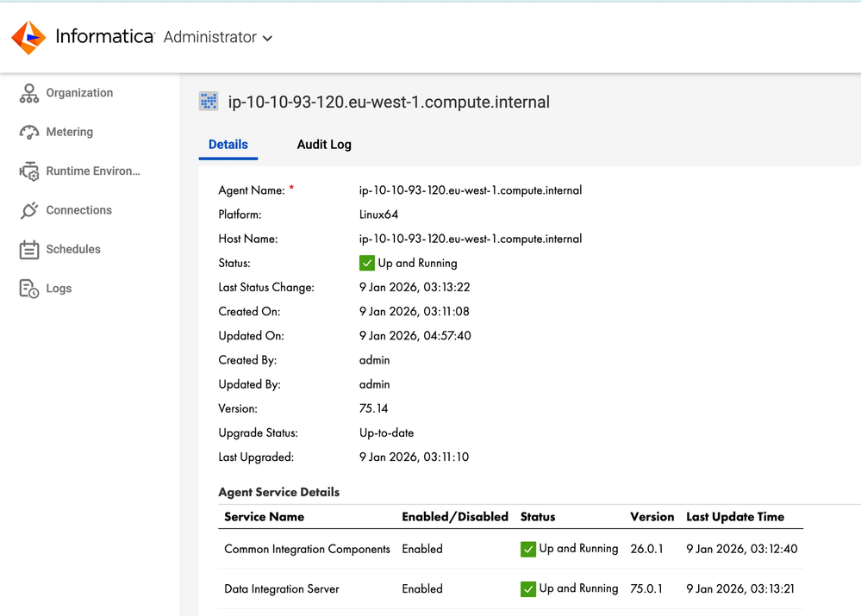Click the Version column header

pos(652,517)
